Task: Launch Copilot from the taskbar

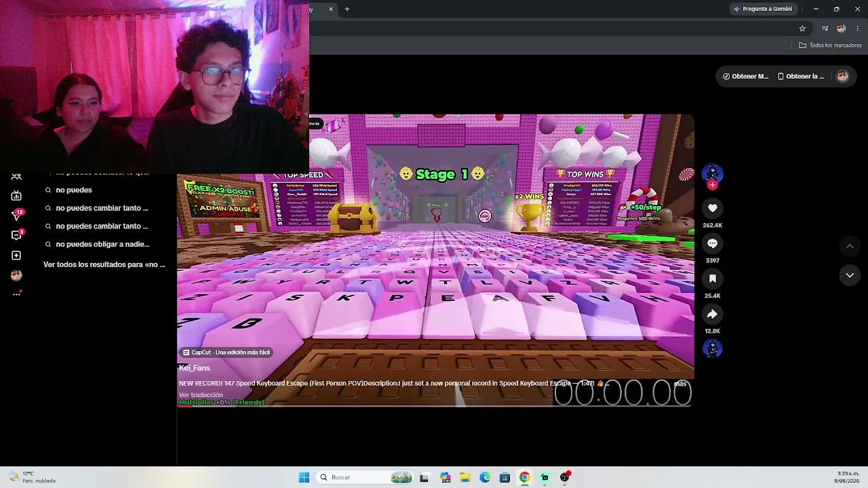Action: pyautogui.click(x=445, y=477)
